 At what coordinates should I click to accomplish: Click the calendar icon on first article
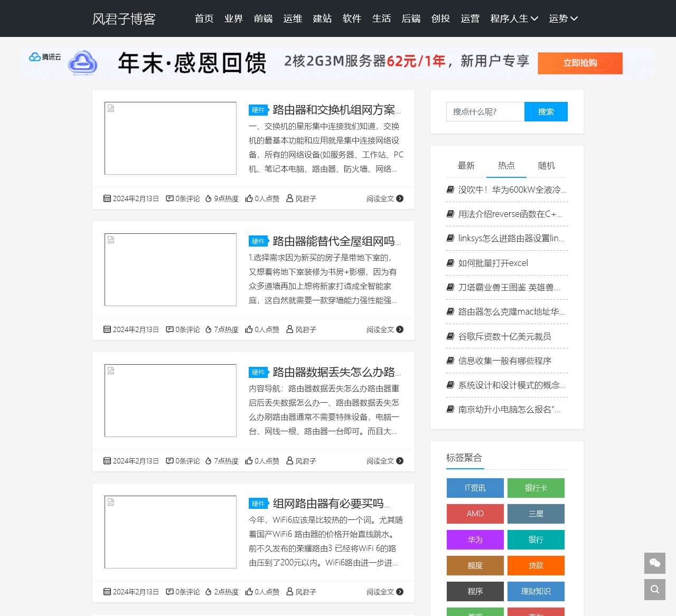click(x=107, y=198)
